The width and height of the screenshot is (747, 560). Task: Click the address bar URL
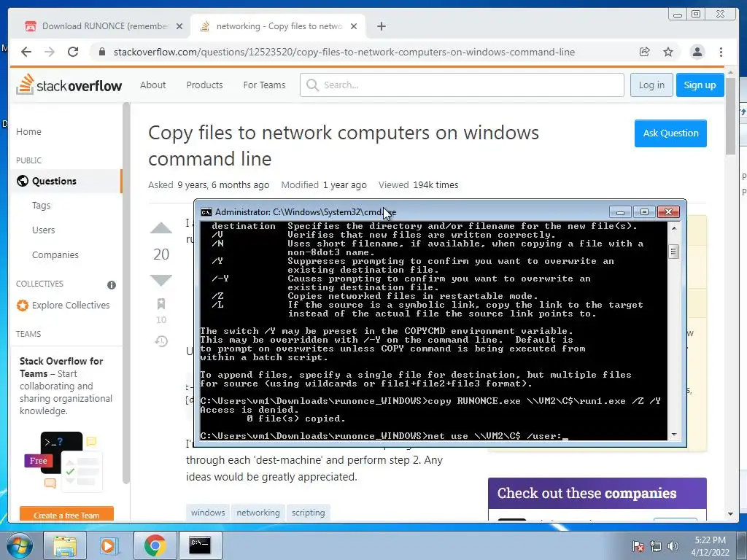click(344, 52)
